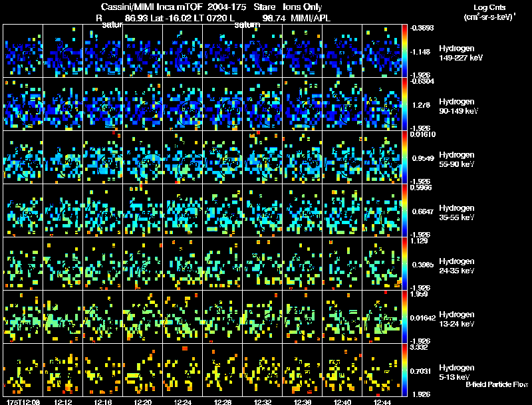
Task: Click the color bar beside Hydrogen 5-13 keV
Action: pyautogui.click(x=404, y=370)
